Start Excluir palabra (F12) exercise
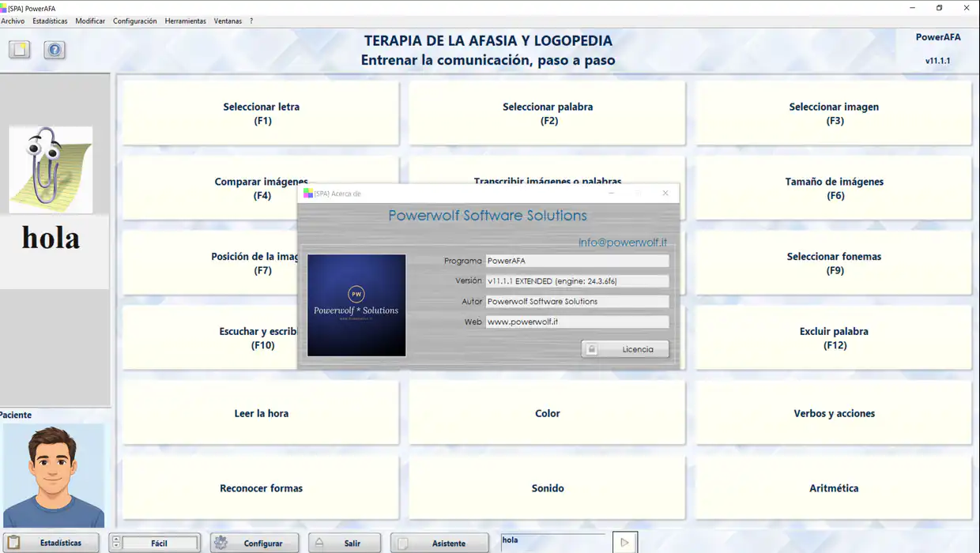Image resolution: width=980 pixels, height=553 pixels. point(834,338)
